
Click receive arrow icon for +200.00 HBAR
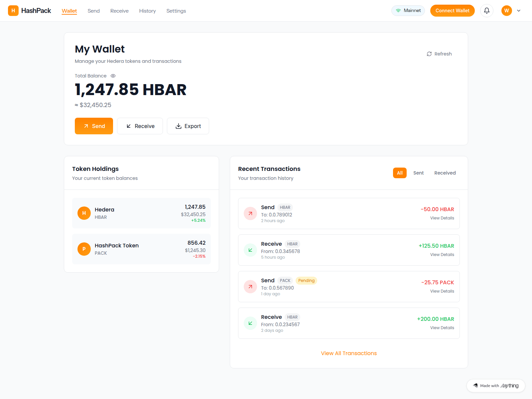(250, 323)
